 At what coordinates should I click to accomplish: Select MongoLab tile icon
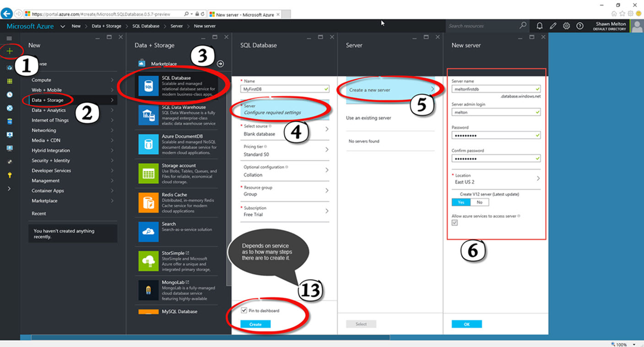point(148,290)
